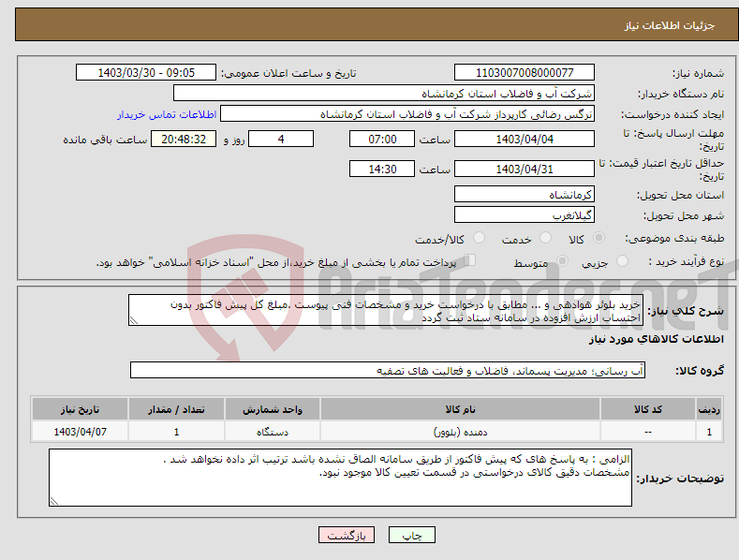Click the جزئیات اطلاعات نیاز page header
This screenshot has height=560, width=739.
coord(670,25)
